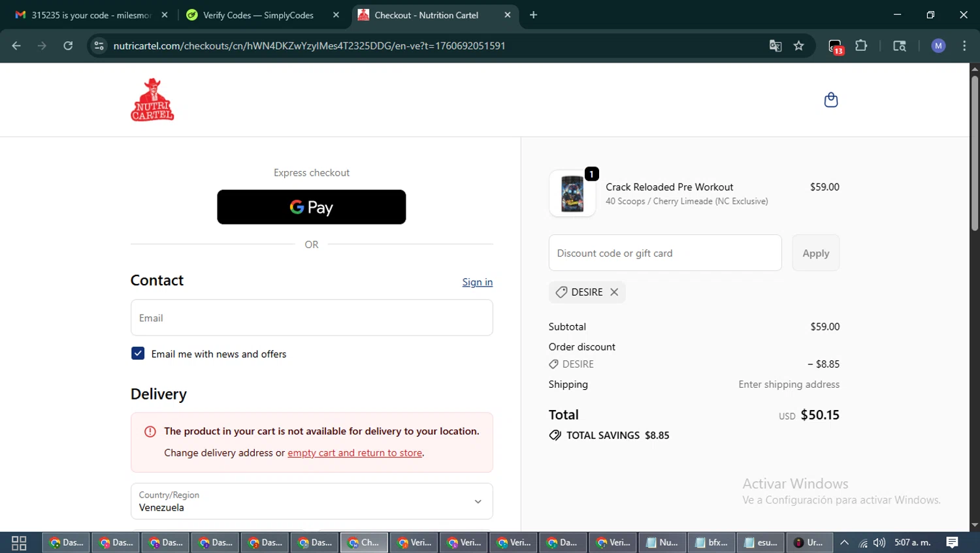The width and height of the screenshot is (980, 553).
Task: Click the address bar URL
Action: tap(309, 46)
